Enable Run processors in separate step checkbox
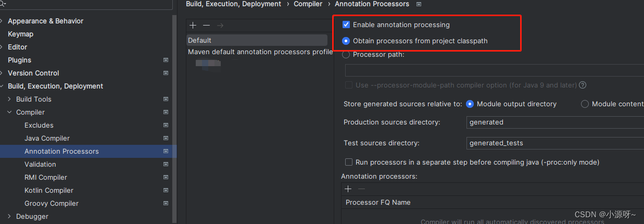 349,162
